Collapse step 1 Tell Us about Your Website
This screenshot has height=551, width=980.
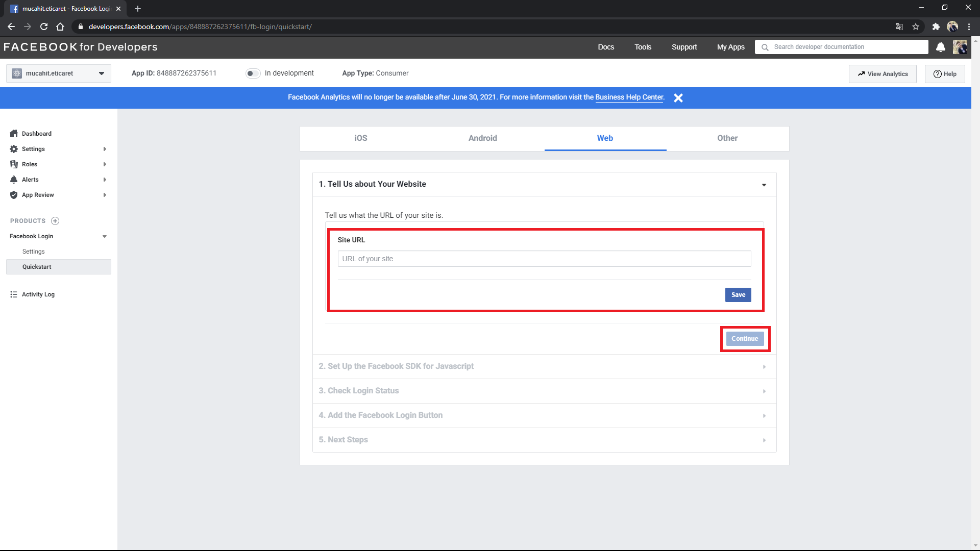[545, 184]
